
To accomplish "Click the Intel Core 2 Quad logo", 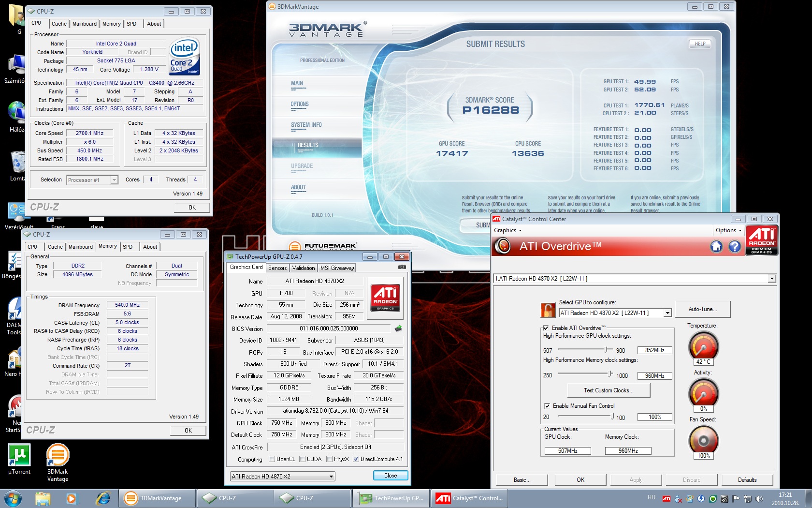I will click(184, 57).
